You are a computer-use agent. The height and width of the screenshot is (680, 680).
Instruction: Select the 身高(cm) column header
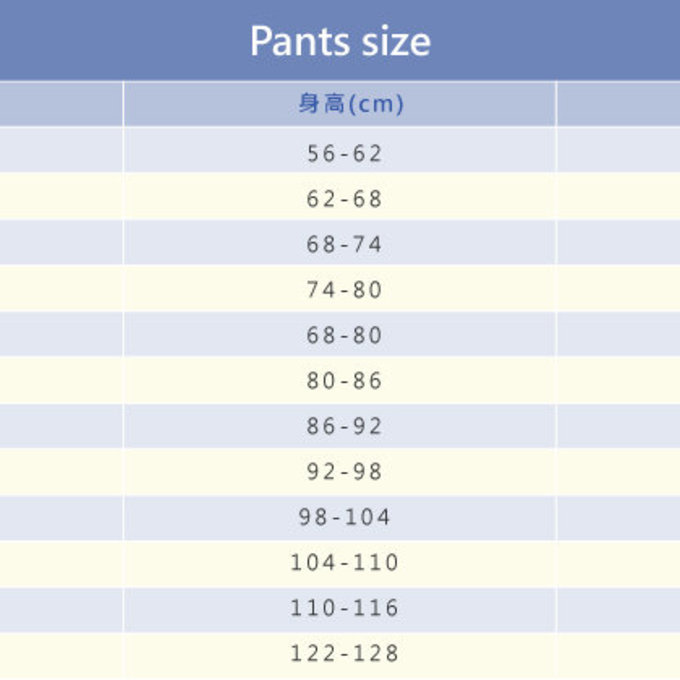(x=340, y=104)
